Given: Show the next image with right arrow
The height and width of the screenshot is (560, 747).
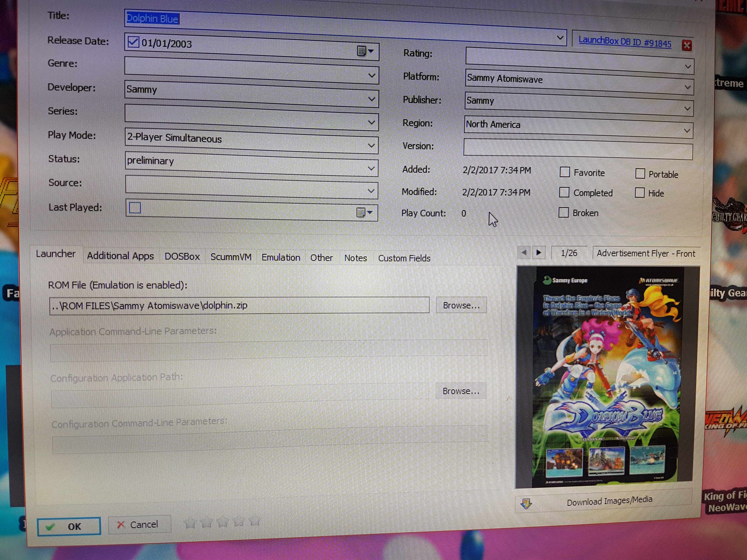Looking at the screenshot, I should 538,252.
